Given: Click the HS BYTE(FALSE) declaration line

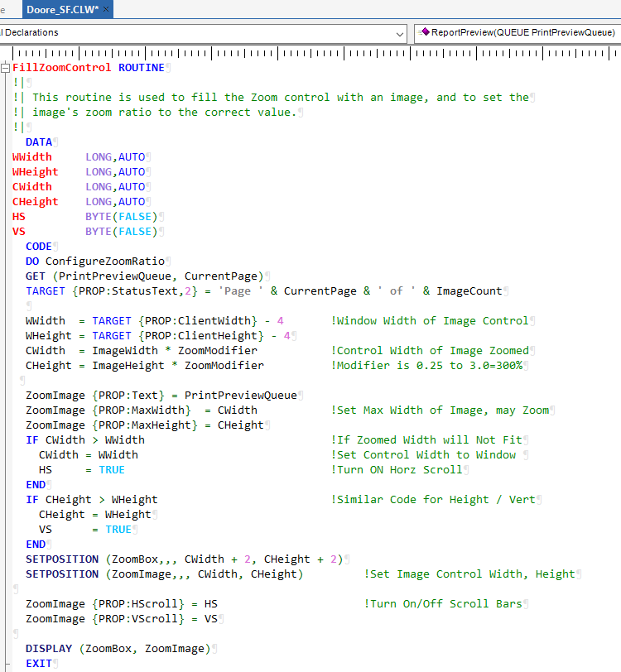Looking at the screenshot, I should point(83,217).
